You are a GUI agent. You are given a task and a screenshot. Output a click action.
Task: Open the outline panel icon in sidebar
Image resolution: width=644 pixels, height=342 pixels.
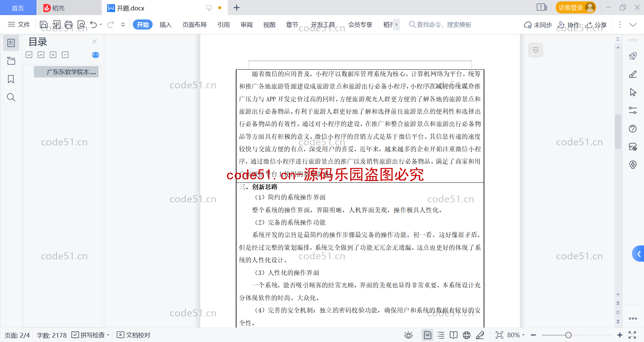(x=11, y=43)
